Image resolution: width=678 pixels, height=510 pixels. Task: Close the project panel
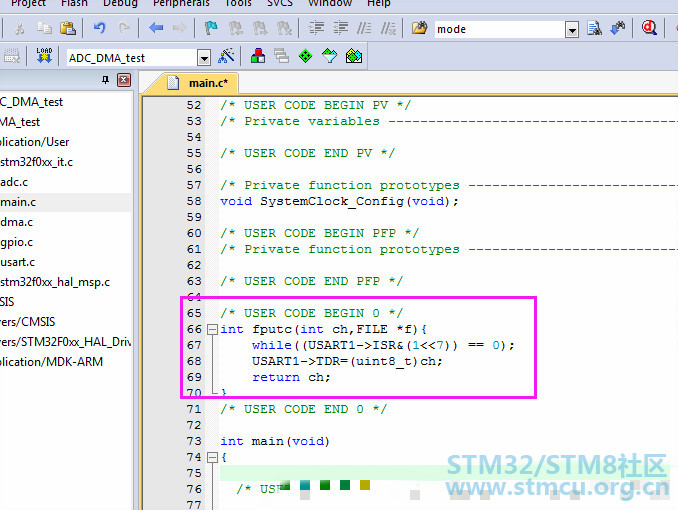[124, 80]
